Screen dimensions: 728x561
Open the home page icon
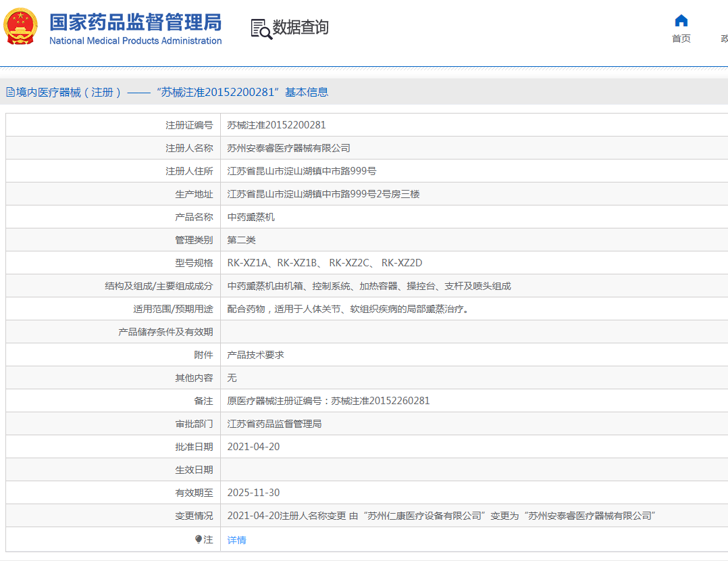coord(681,20)
